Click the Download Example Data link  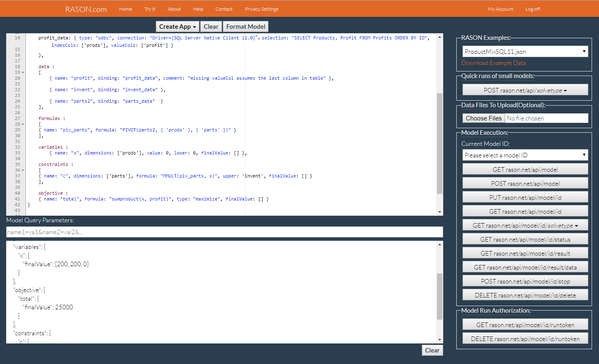click(x=493, y=63)
